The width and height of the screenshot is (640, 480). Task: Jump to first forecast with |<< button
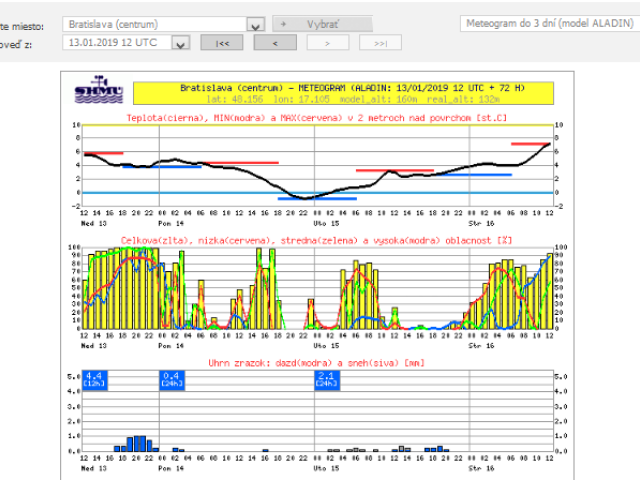point(222,43)
